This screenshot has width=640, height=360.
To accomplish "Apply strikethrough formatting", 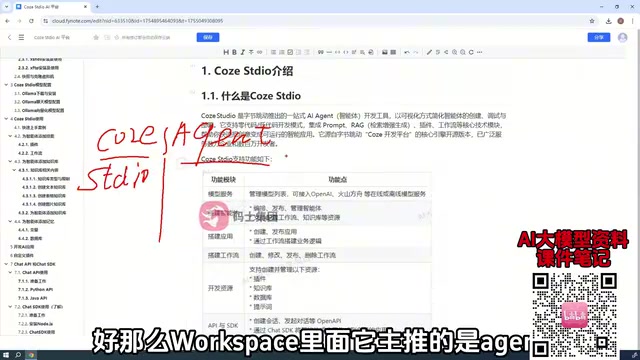I will [251, 52].
